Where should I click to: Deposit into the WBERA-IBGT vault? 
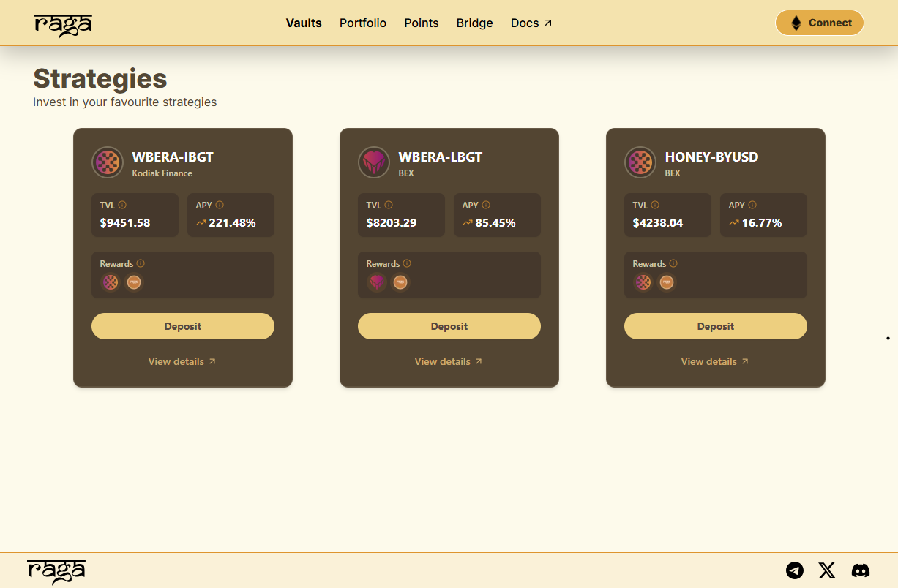pyautogui.click(x=183, y=326)
